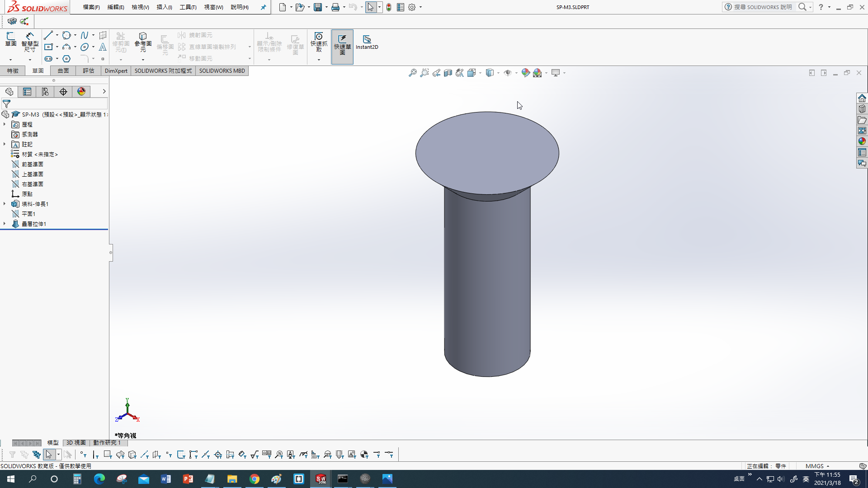The image size is (868, 488).
Task: Open the 檔案(F) File menu
Action: point(91,7)
